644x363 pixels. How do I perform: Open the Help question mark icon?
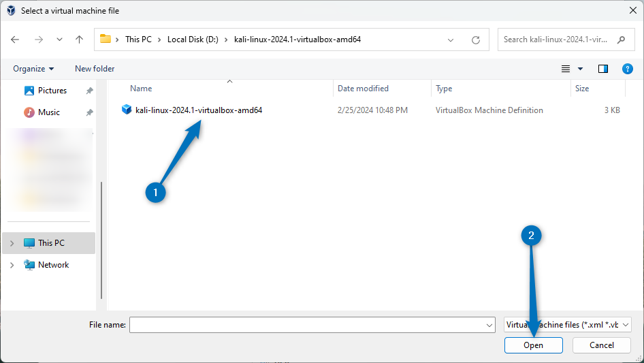pos(628,69)
